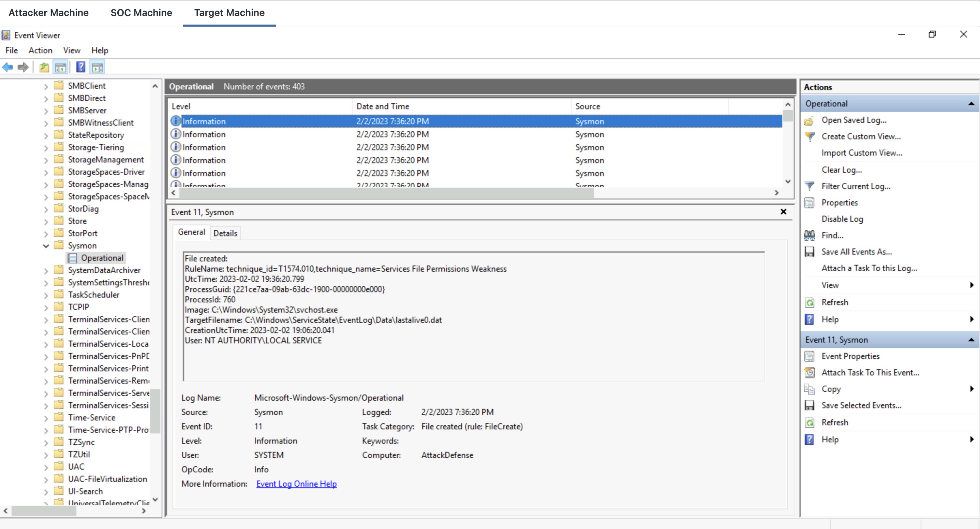
Task: Click Disable Log action
Action: coord(842,219)
